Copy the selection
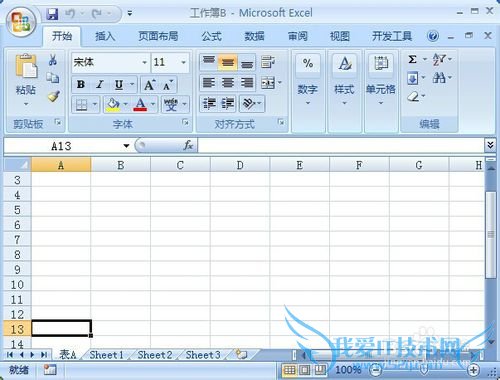This screenshot has width=500, height=380. pyautogui.click(x=53, y=78)
